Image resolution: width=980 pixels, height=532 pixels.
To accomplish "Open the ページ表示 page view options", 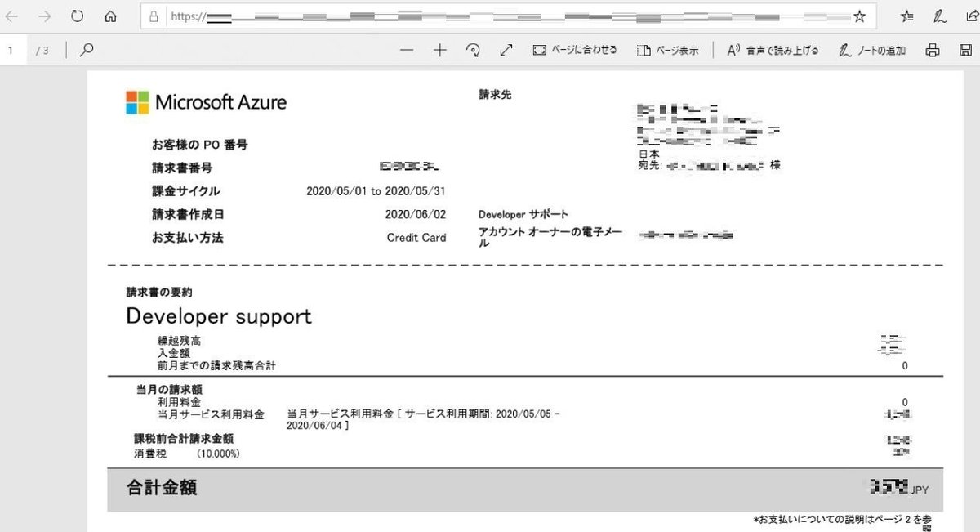I will coord(668,50).
